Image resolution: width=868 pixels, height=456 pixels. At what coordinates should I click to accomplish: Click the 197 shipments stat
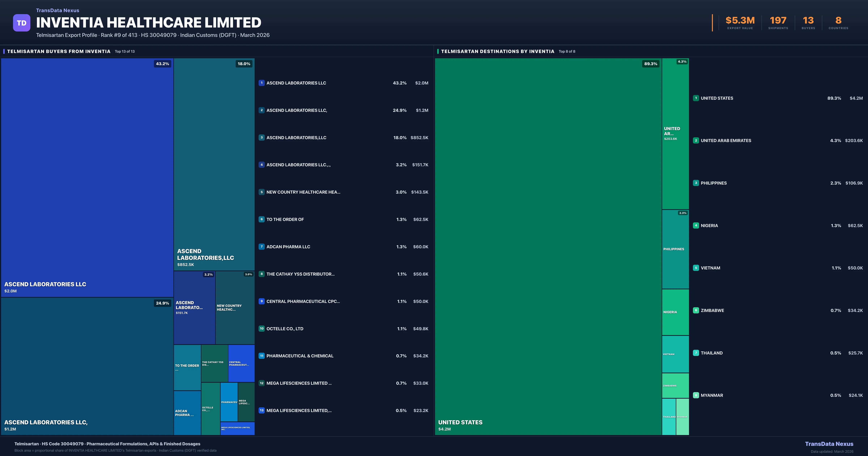[778, 21]
